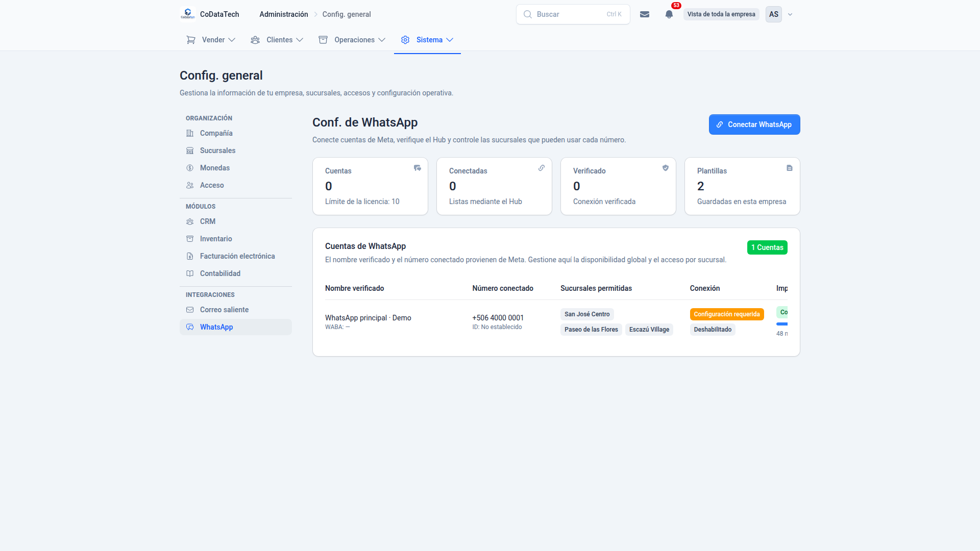Expand the Vender dropdown chevron

[232, 40]
